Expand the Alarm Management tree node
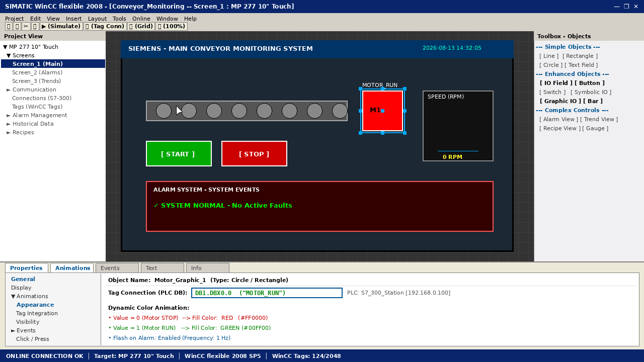Image resolution: width=644 pixels, height=362 pixels. [9, 115]
